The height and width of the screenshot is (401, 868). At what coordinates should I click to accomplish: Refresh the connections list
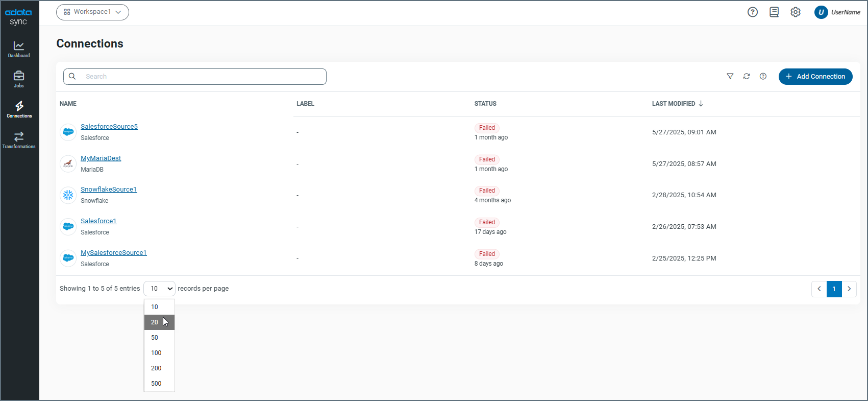click(747, 77)
